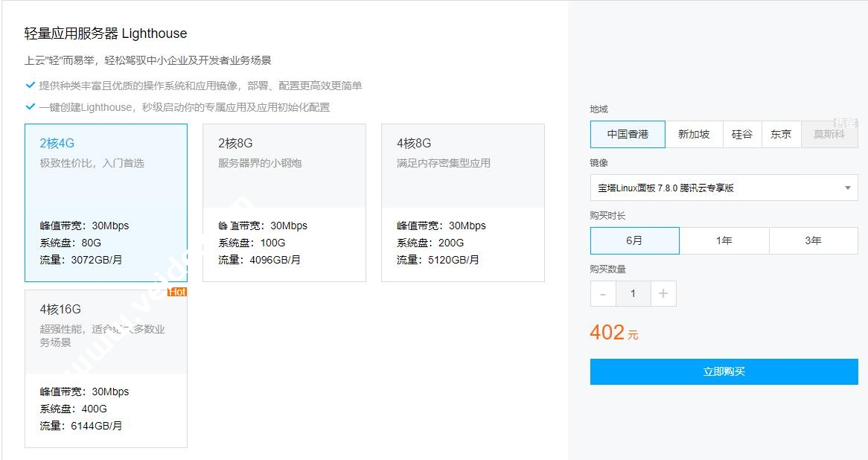Click the Hot badge on the 4核16G card

click(178, 292)
